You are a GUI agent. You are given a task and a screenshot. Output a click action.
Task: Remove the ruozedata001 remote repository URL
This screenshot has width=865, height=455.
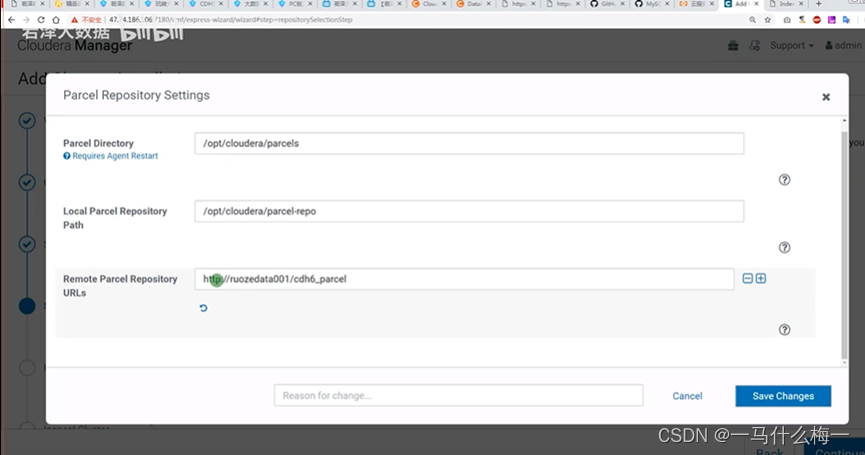click(x=747, y=279)
